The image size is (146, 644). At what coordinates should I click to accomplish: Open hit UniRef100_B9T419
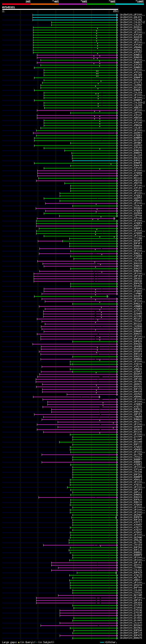point(131,80)
